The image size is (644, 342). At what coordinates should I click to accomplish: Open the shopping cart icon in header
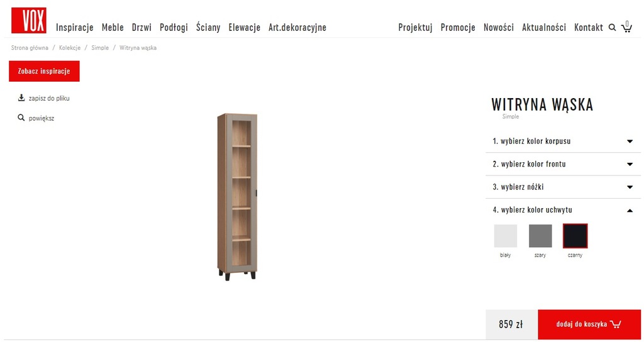pos(626,26)
